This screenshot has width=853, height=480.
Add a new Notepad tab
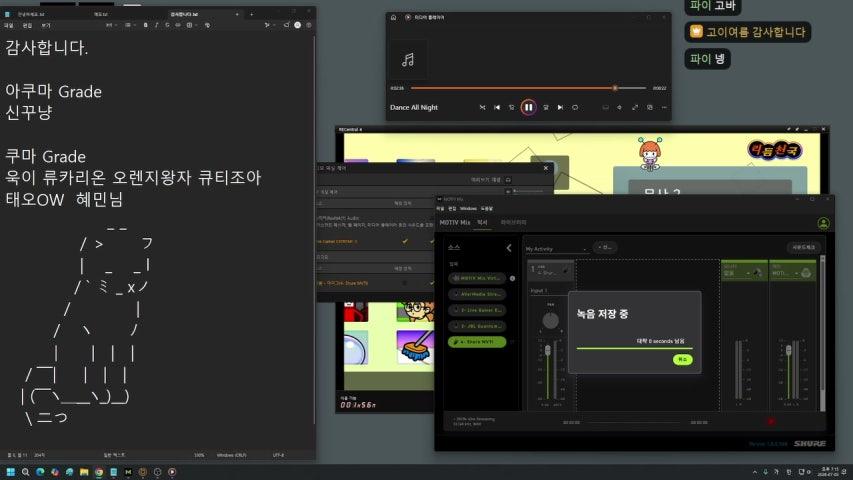pyautogui.click(x=251, y=14)
